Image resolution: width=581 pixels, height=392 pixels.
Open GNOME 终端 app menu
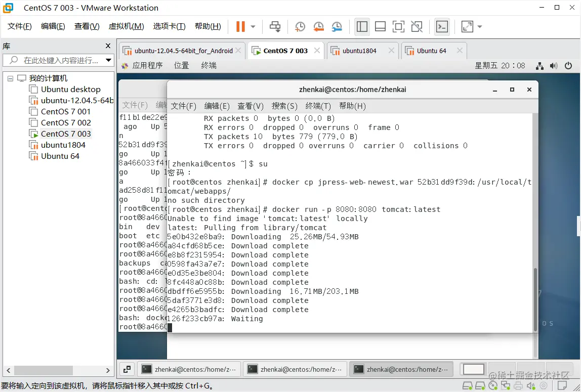tap(209, 66)
